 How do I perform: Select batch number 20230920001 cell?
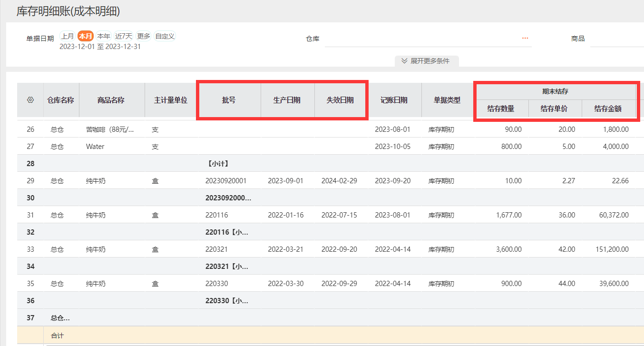click(226, 181)
